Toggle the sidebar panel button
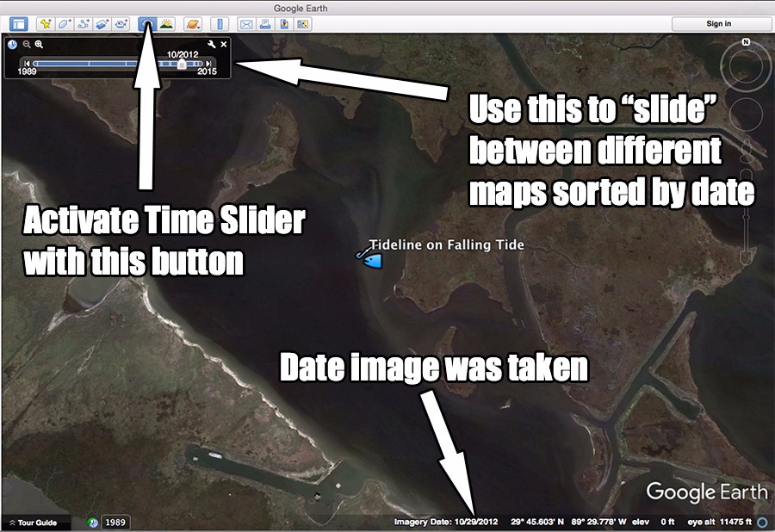The width and height of the screenshot is (775, 532). pos(19,24)
